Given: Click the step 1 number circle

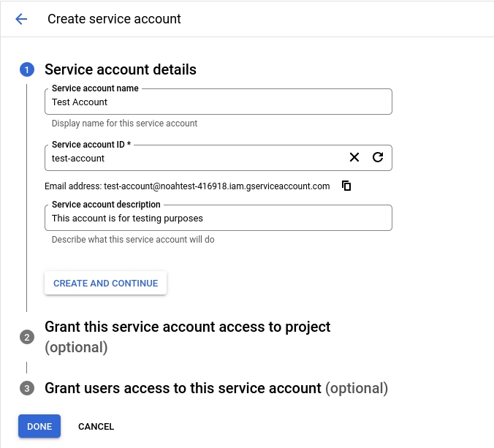Looking at the screenshot, I should point(27,70).
